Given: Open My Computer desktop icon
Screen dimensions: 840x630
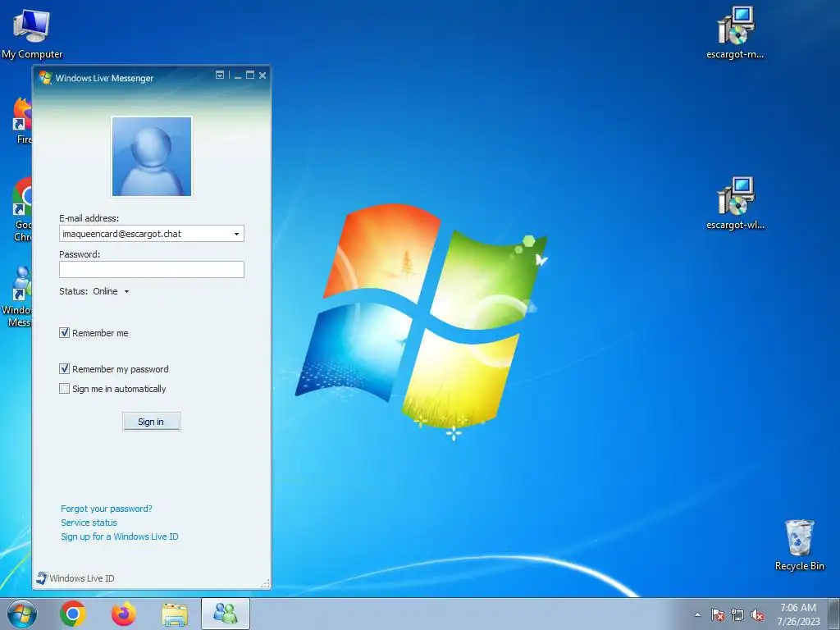Looking at the screenshot, I should tap(31, 34).
